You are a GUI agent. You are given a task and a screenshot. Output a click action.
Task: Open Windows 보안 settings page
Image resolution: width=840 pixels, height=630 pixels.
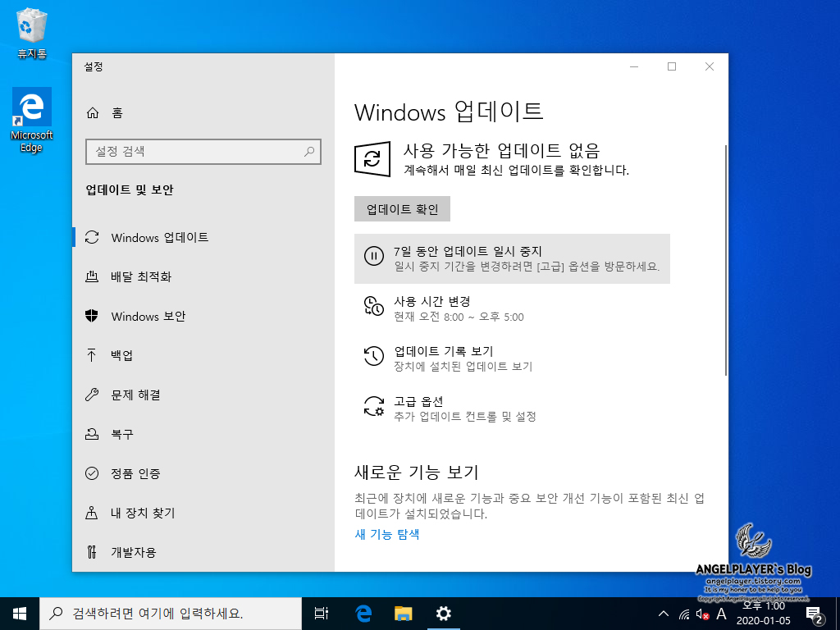coord(203,316)
